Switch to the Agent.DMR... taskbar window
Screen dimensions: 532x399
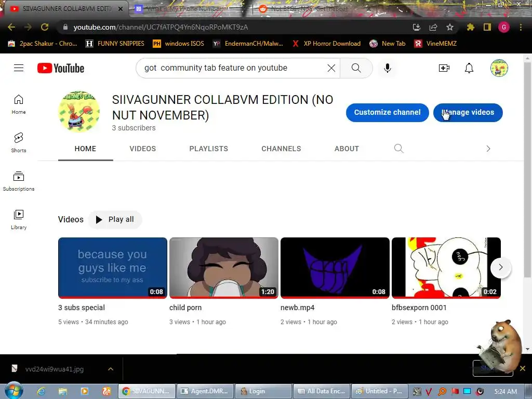[205, 391]
